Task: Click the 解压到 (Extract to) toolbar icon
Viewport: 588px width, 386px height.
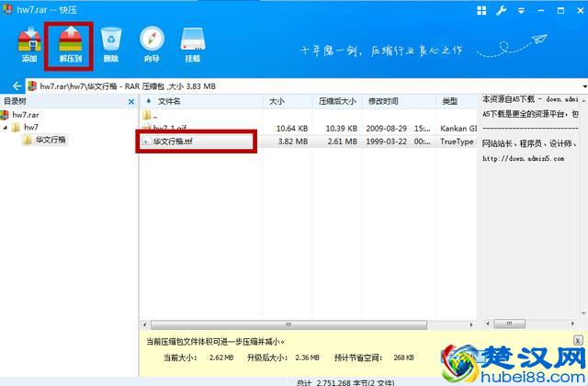Action: pos(70,44)
